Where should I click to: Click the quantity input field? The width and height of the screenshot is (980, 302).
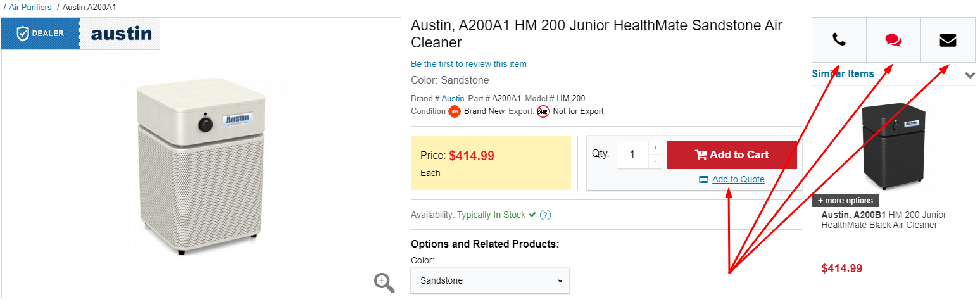coord(632,154)
